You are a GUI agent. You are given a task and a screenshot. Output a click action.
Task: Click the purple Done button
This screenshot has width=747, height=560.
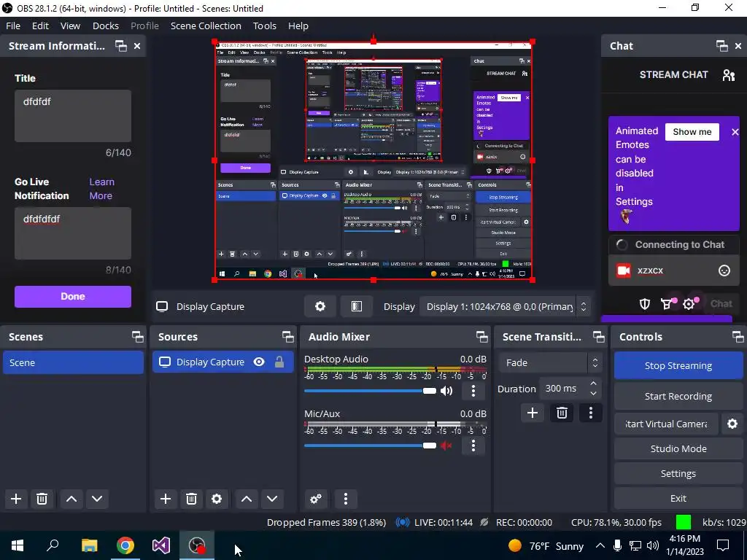point(73,296)
